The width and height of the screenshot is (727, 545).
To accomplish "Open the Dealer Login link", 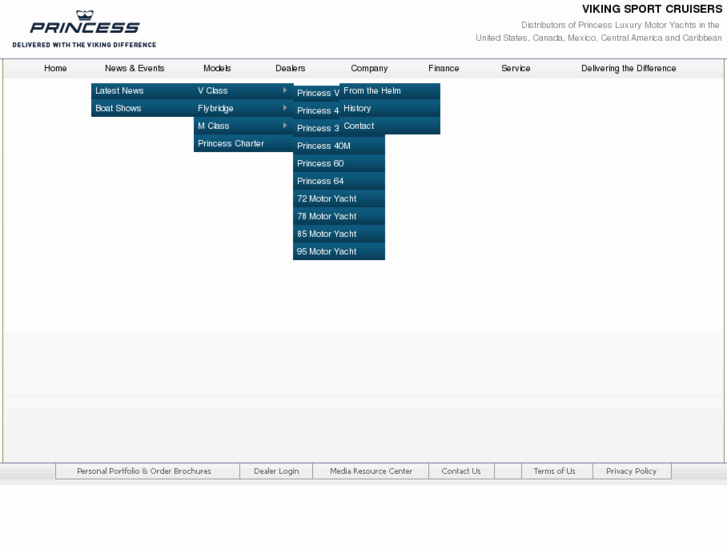I will [276, 471].
